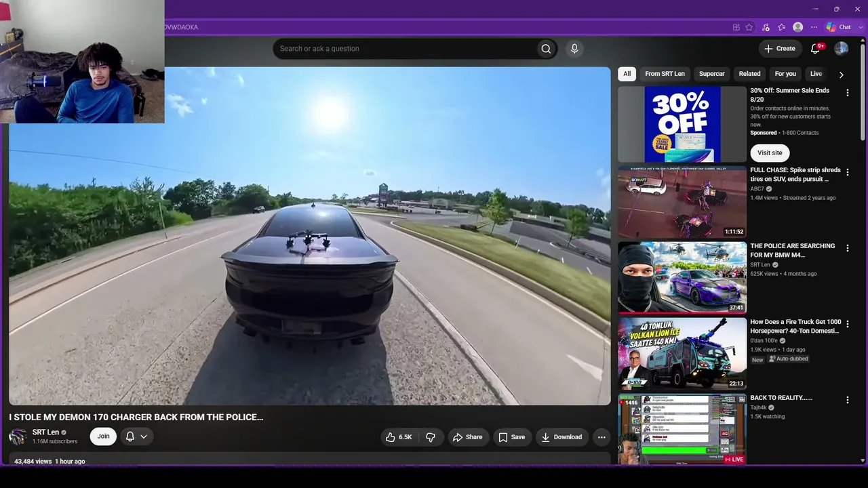
Task: Open the 30% Off Summer Sale ad title
Action: tap(790, 95)
